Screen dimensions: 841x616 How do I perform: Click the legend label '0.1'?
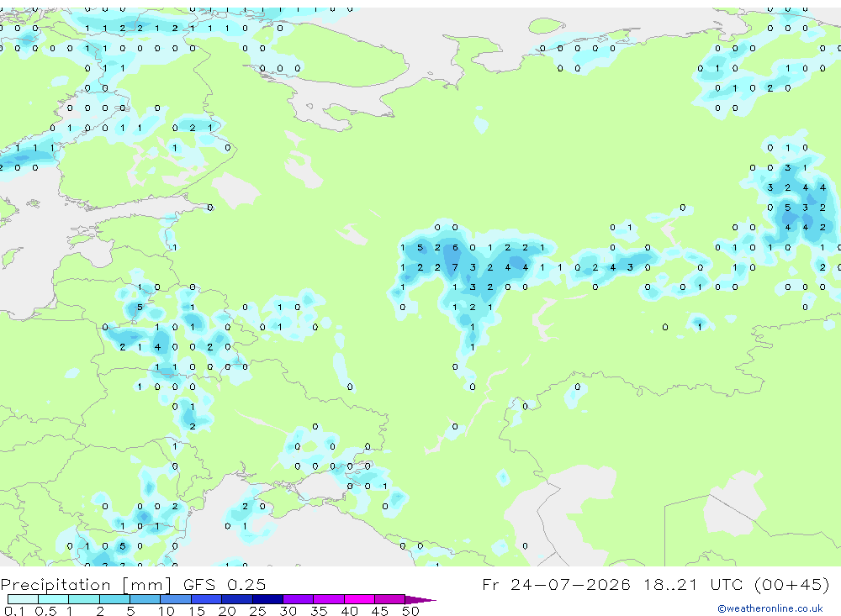tap(14, 611)
